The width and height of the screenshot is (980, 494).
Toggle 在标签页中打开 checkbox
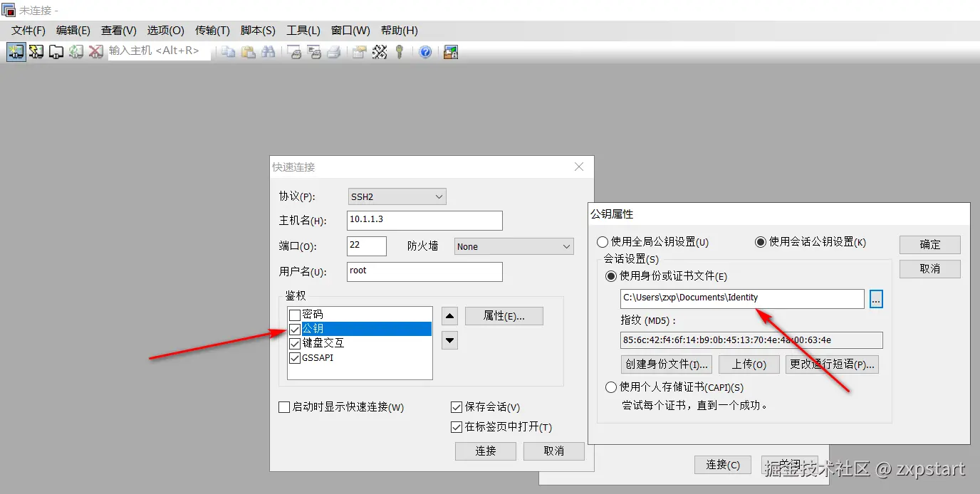click(457, 427)
